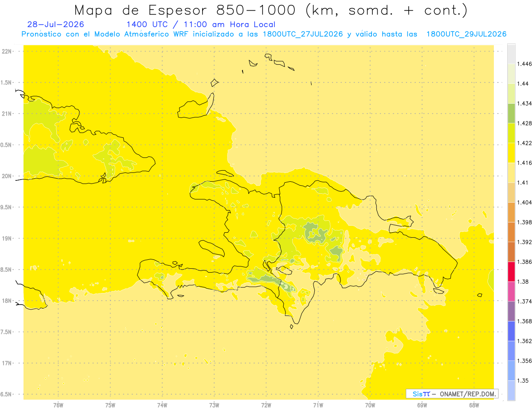The width and height of the screenshot is (532, 411).
Task: Click the time text '1400 UTC / 11:00 am Hora Local'
Action: pyautogui.click(x=201, y=24)
